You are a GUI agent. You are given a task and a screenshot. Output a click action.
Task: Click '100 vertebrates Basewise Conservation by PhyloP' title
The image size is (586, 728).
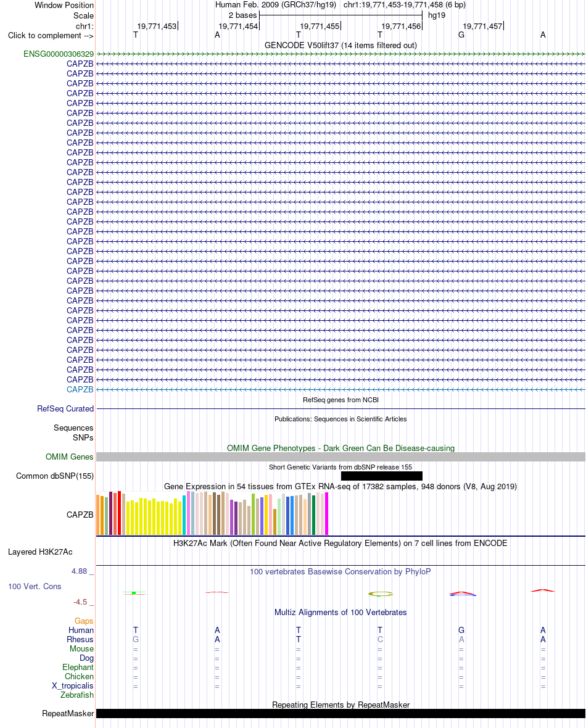click(x=340, y=571)
